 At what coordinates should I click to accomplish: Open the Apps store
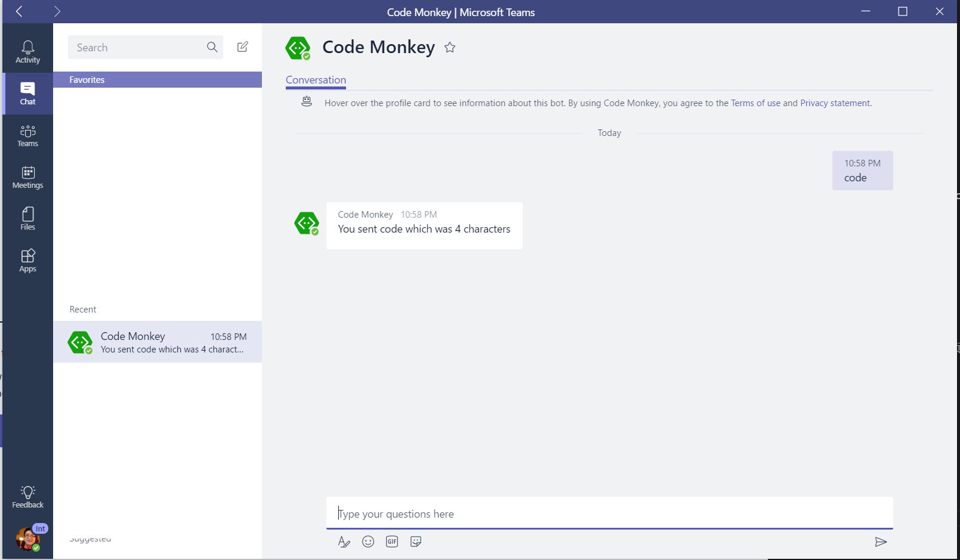click(x=27, y=261)
